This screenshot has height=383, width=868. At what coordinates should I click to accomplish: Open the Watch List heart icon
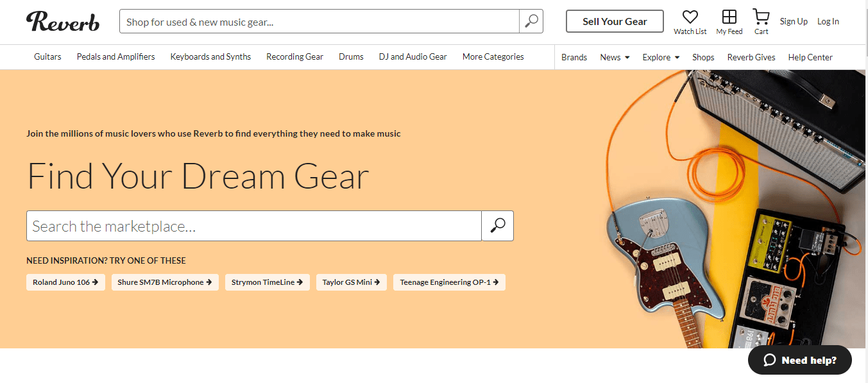pos(690,17)
